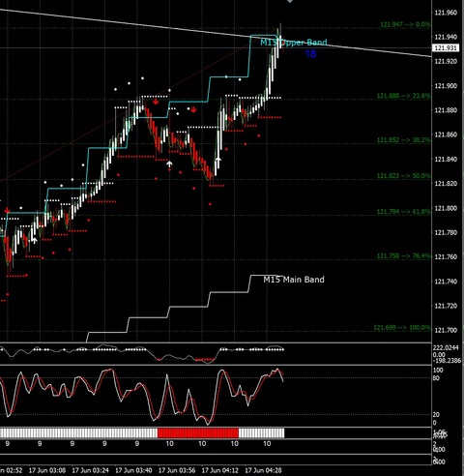The height and width of the screenshot is (476, 464).
Task: Select the Fibonacci 121.947 --> 0.0% label
Action: [405, 24]
